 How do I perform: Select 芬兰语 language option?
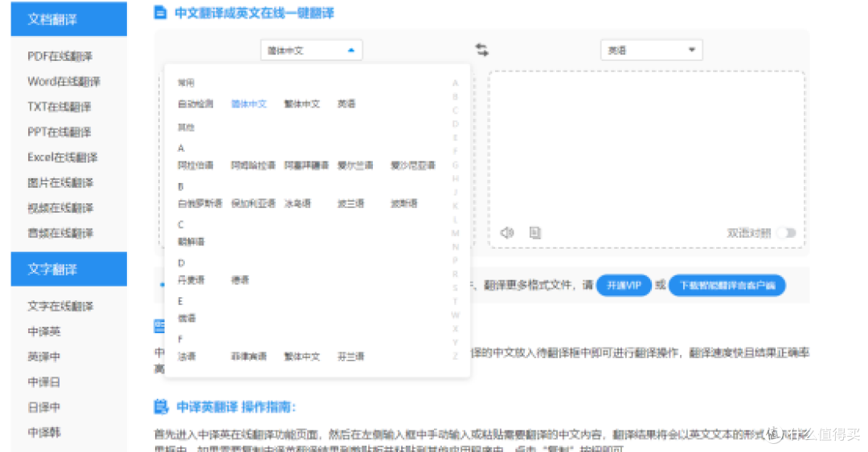[x=351, y=356]
